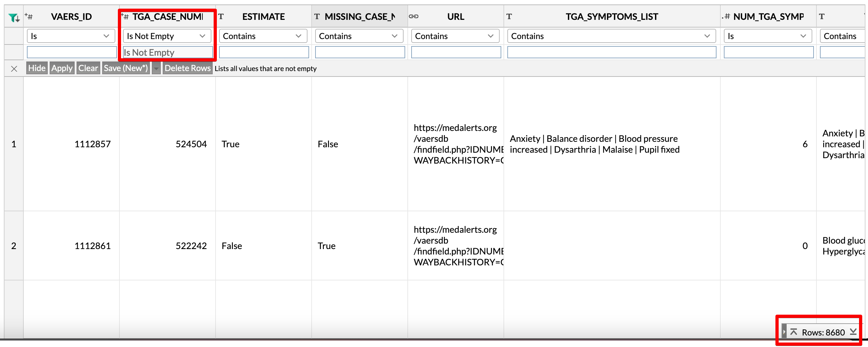Focus the URL filter value field
This screenshot has height=347, width=868.
[x=456, y=52]
